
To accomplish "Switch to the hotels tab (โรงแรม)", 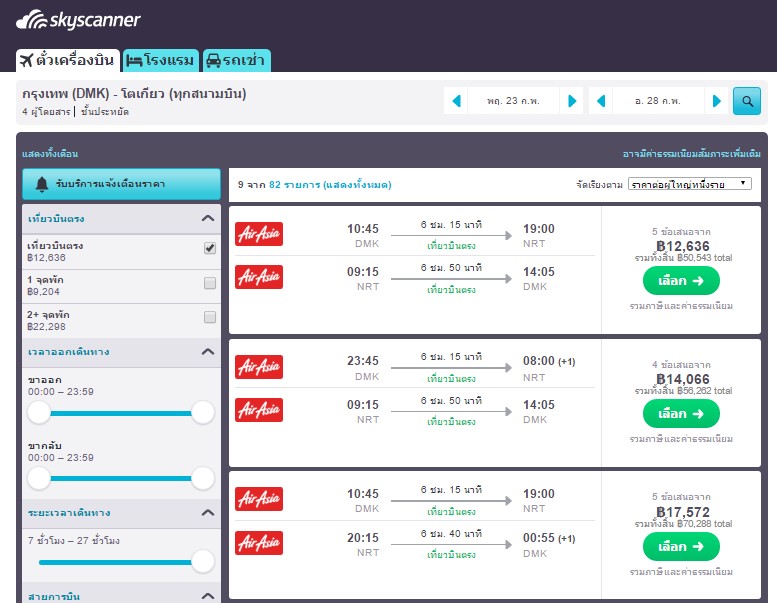I will [161, 60].
